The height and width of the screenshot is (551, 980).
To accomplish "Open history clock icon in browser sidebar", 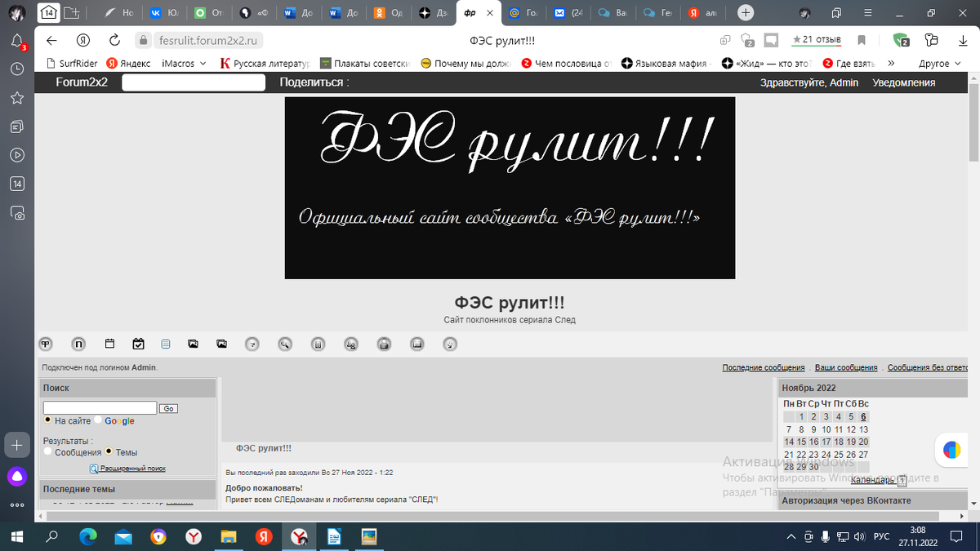I will [x=17, y=69].
